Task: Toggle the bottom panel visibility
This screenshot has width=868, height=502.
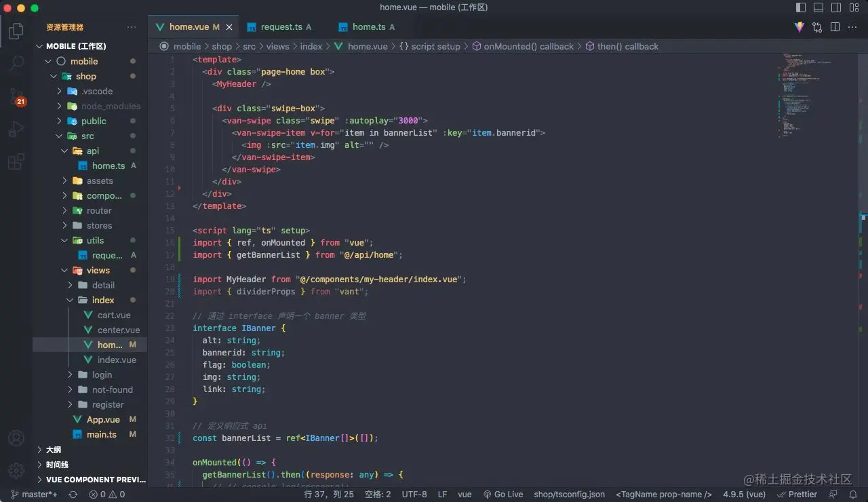Action: 818,7
